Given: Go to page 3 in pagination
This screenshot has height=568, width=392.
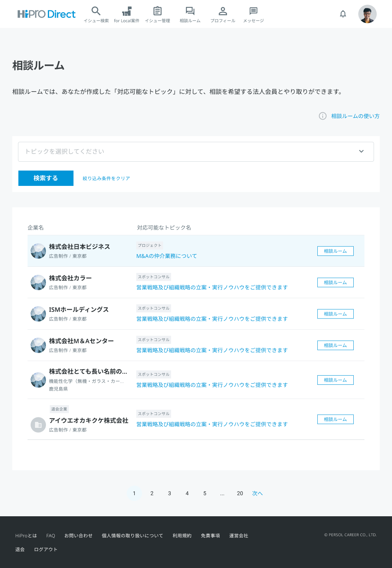Looking at the screenshot, I should [170, 493].
